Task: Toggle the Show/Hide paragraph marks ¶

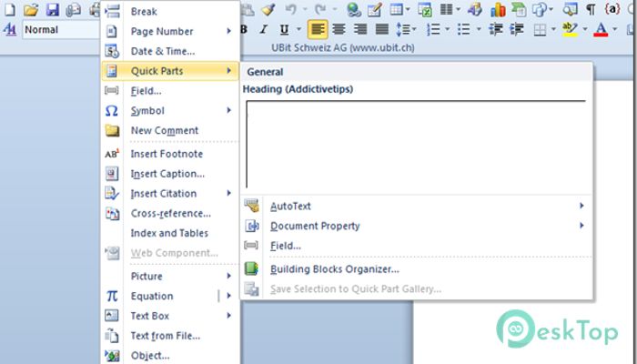Action: click(x=591, y=9)
